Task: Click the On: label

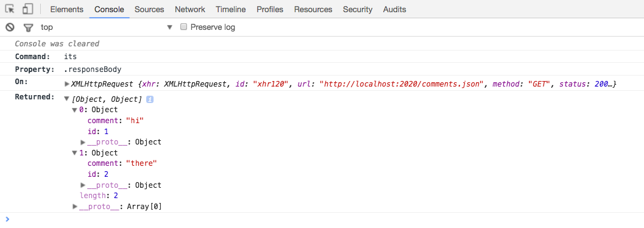Action: coord(21,82)
